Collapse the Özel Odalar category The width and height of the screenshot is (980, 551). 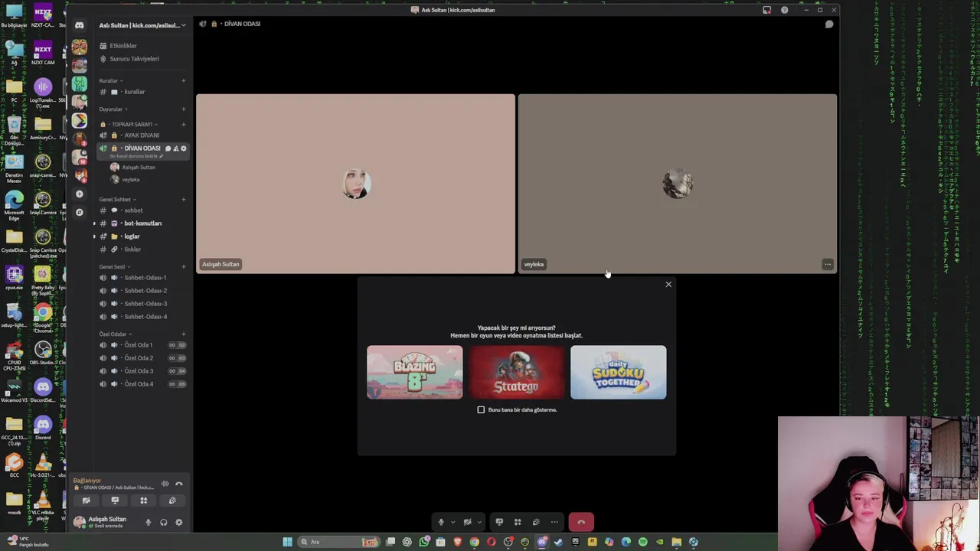[115, 334]
